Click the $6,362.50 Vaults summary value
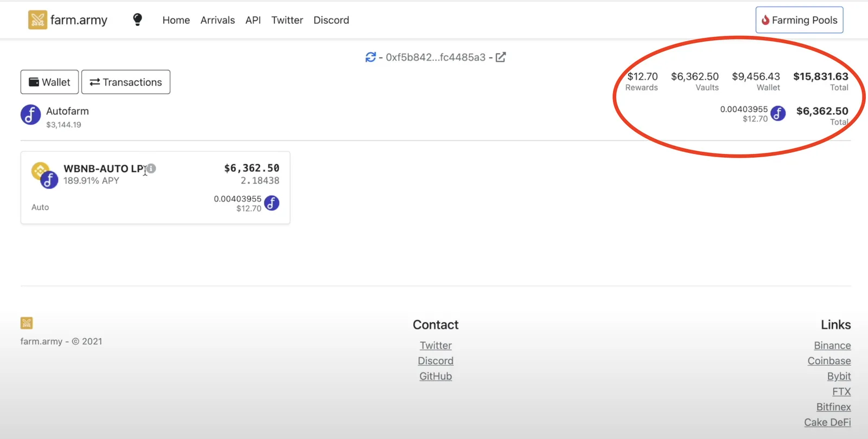Screen dimensions: 868x439 pyautogui.click(x=695, y=76)
